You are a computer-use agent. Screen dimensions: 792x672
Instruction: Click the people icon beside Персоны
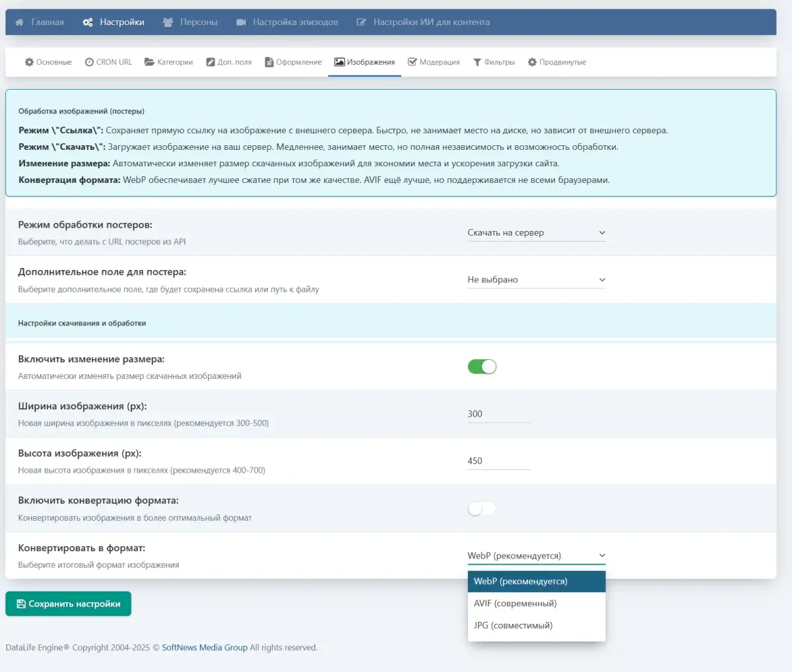point(168,22)
